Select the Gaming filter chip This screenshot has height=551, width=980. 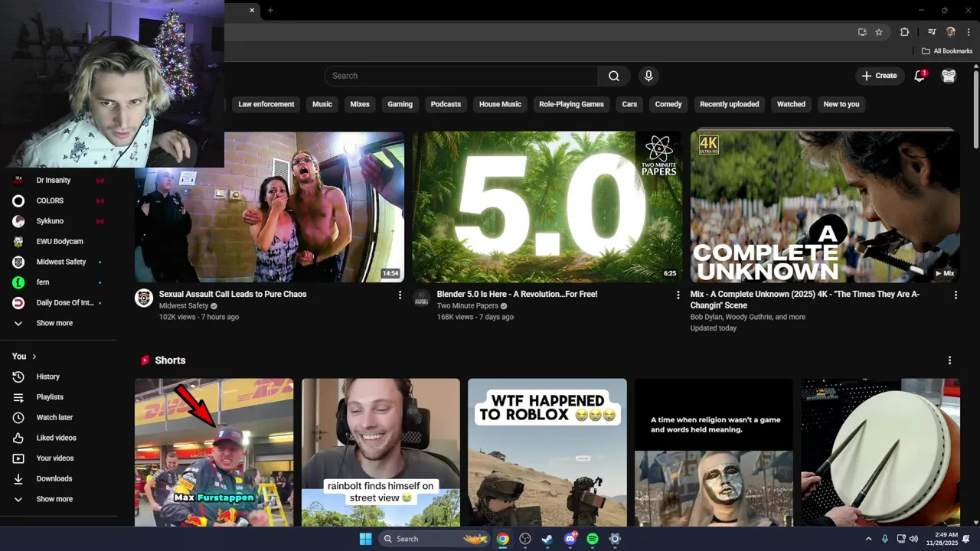400,104
